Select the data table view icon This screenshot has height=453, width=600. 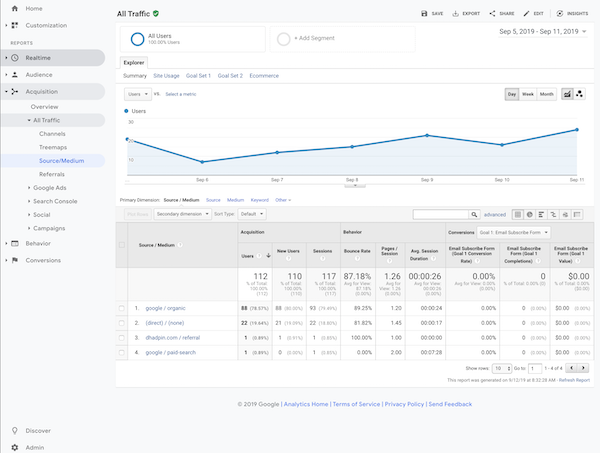[x=518, y=214]
